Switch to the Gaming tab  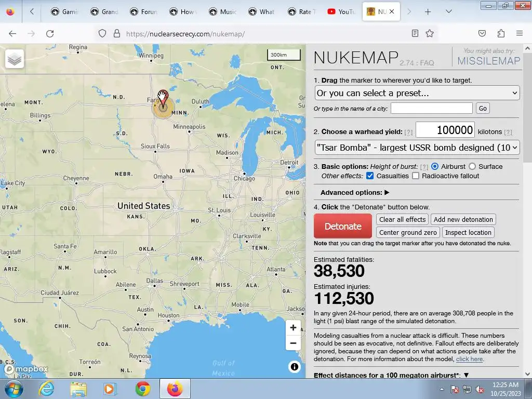coord(64,12)
